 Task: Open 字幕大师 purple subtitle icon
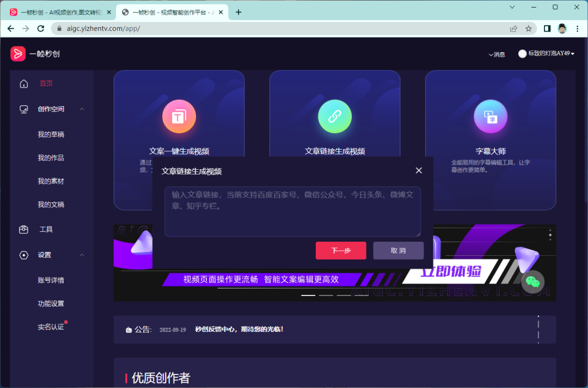[491, 116]
